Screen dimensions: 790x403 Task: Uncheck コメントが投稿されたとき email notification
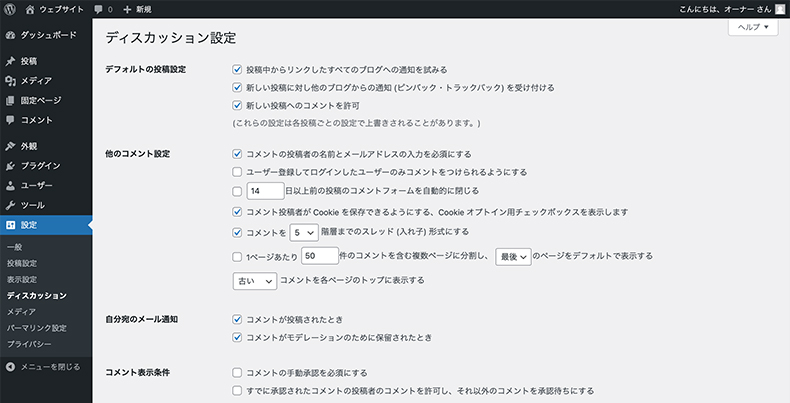point(237,319)
